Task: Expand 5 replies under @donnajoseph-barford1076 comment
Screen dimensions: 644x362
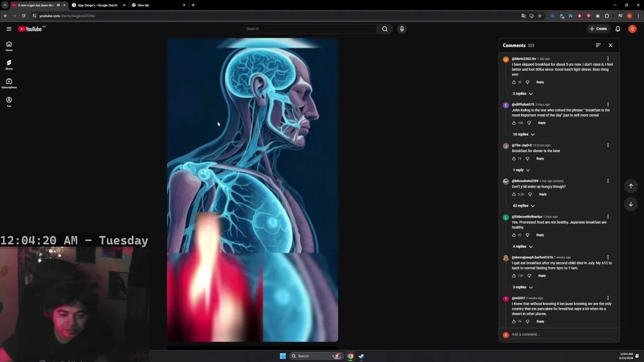Action: [522, 287]
